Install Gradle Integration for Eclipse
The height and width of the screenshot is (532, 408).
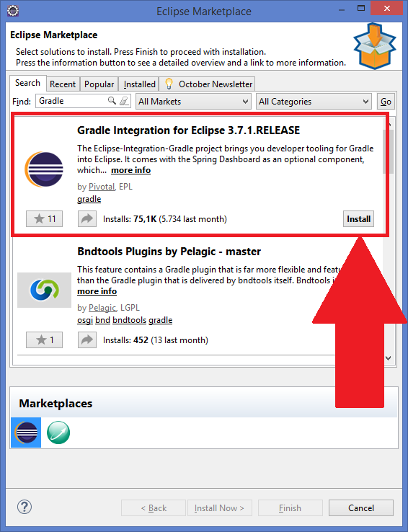[x=358, y=219]
